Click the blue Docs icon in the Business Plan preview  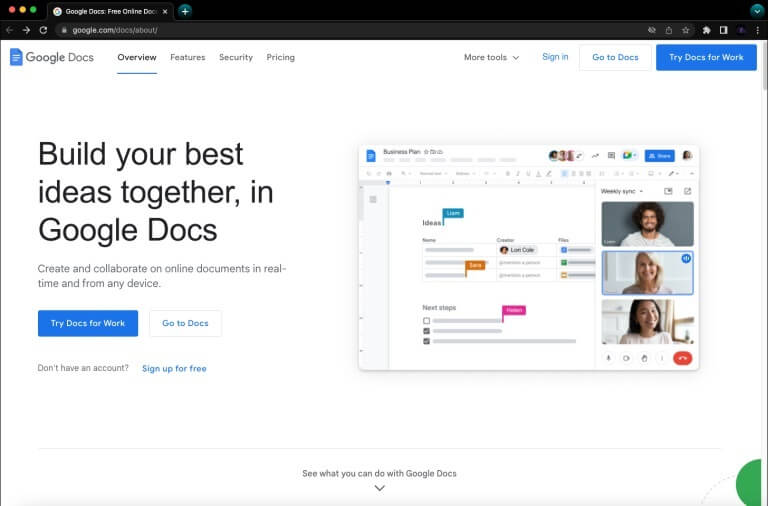pos(371,156)
